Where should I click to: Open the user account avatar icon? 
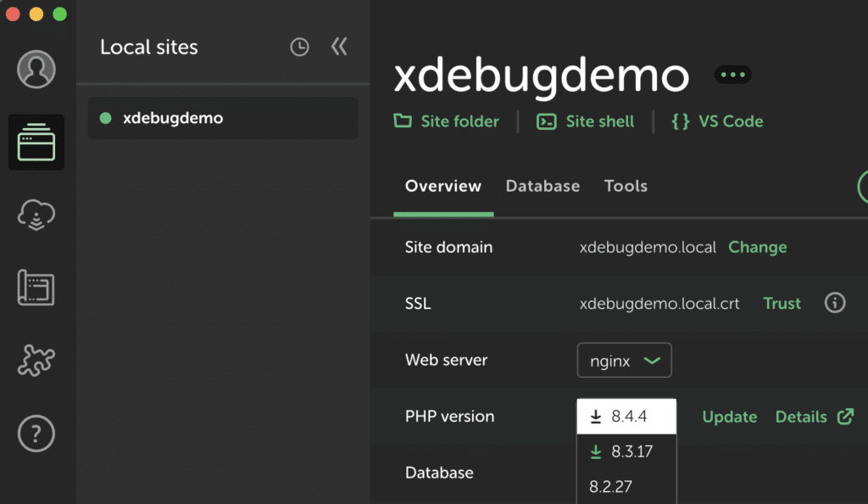(36, 70)
